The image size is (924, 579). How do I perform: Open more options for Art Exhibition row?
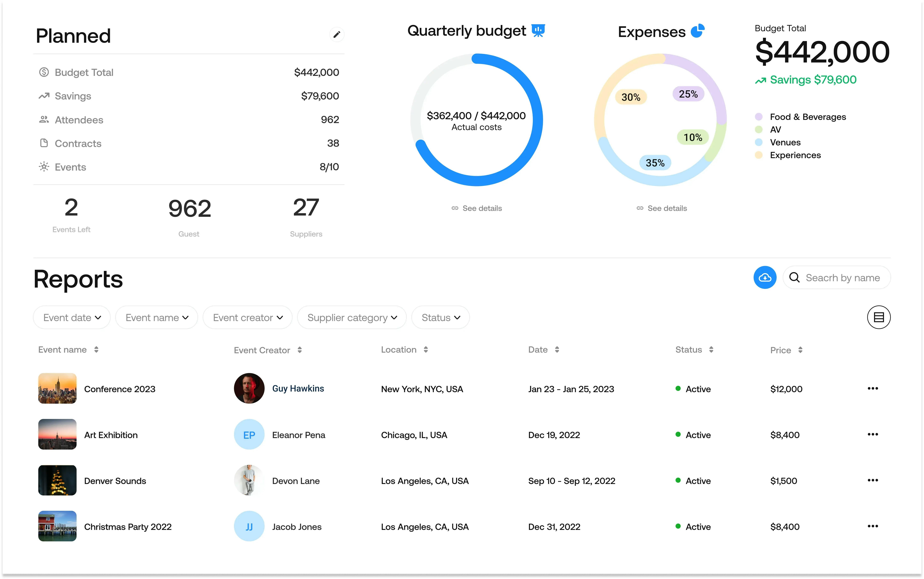pos(873,434)
